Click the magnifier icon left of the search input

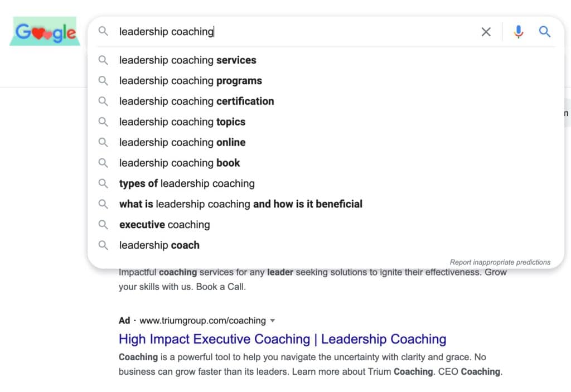[103, 32]
